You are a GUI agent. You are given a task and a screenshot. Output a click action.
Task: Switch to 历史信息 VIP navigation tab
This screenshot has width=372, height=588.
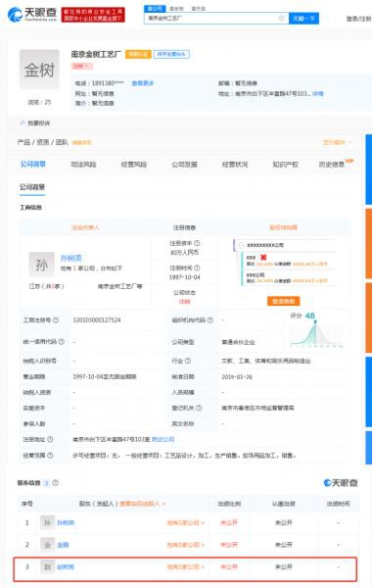[x=336, y=164]
